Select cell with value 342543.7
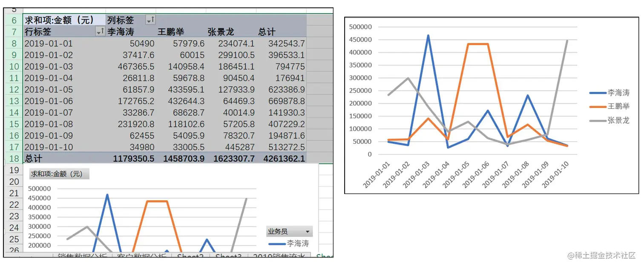This screenshot has width=644, height=268. pos(286,43)
